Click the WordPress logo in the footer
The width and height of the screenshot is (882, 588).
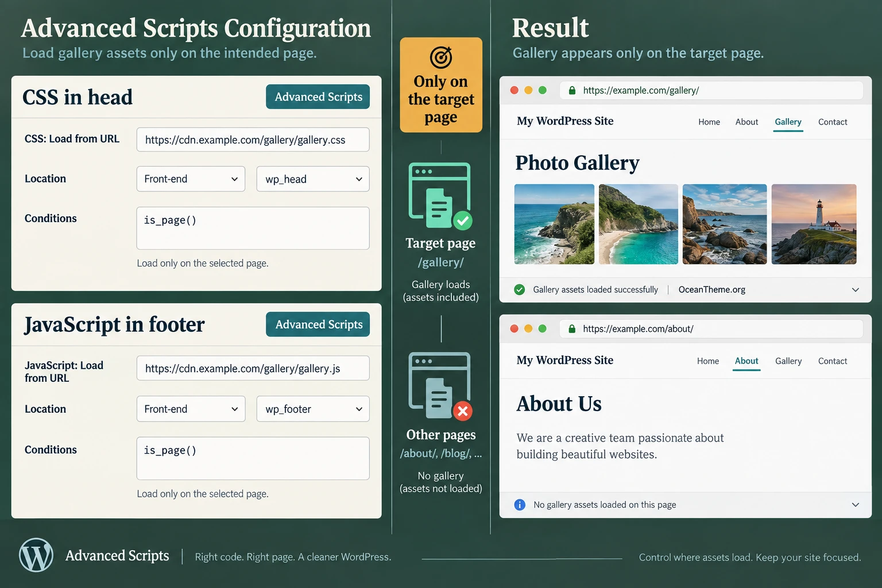36,555
